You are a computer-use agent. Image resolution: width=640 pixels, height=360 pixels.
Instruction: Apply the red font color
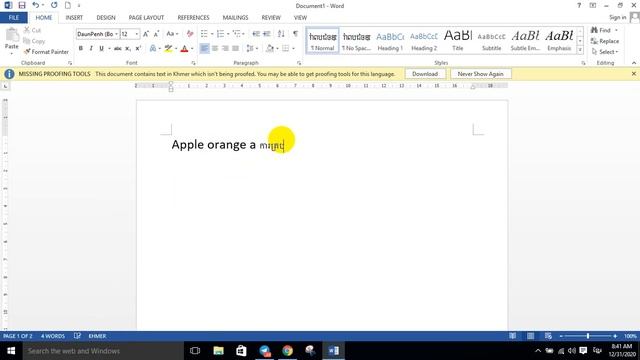pyautogui.click(x=184, y=48)
